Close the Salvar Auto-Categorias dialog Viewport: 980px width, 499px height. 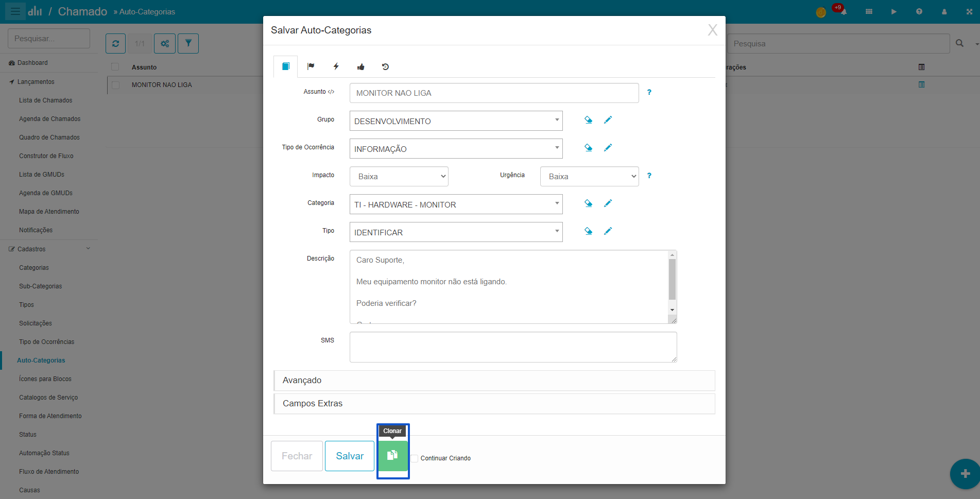712,30
